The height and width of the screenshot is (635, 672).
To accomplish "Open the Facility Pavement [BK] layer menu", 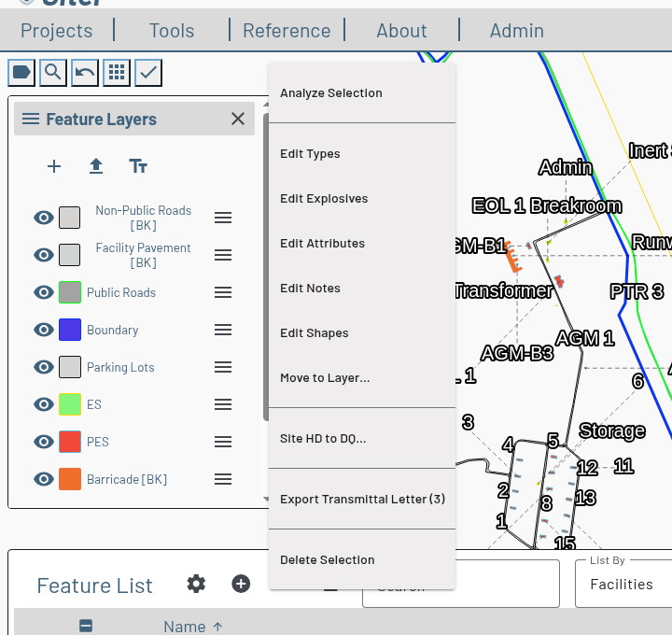I will tap(223, 255).
